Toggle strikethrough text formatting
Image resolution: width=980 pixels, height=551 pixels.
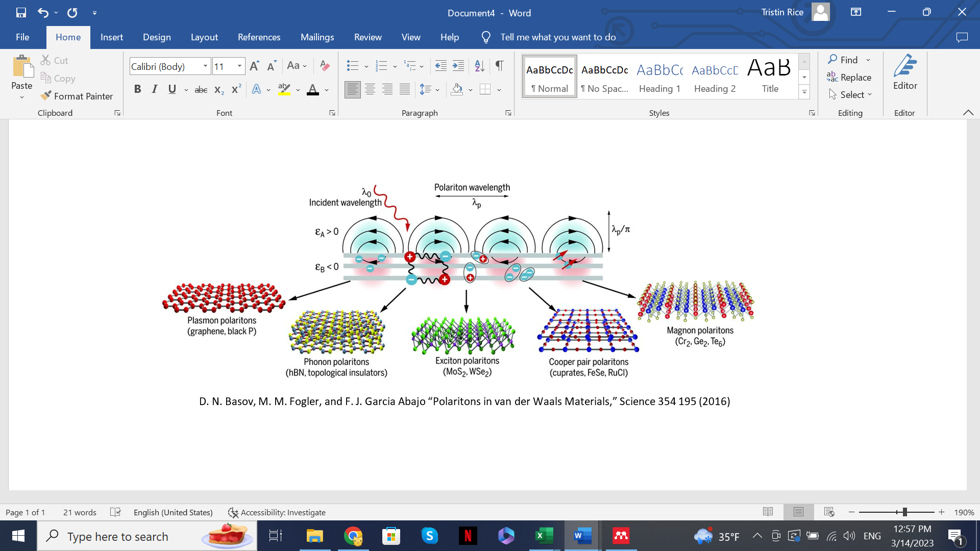201,90
